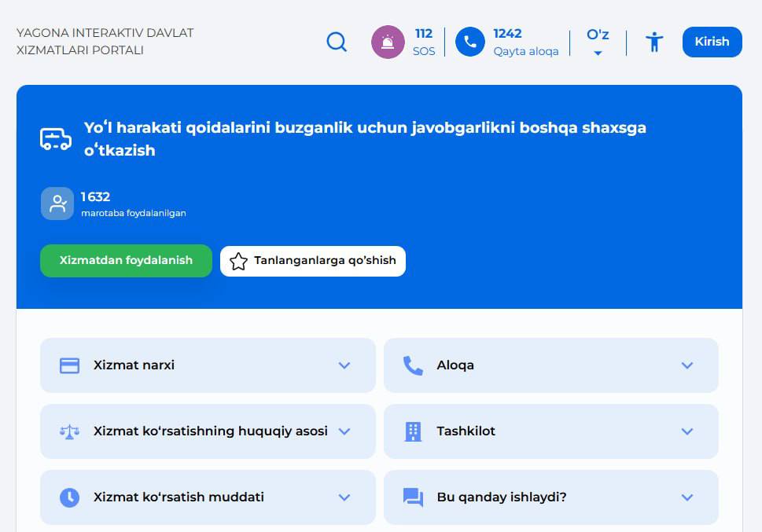Click the accessibility person icon

point(653,42)
